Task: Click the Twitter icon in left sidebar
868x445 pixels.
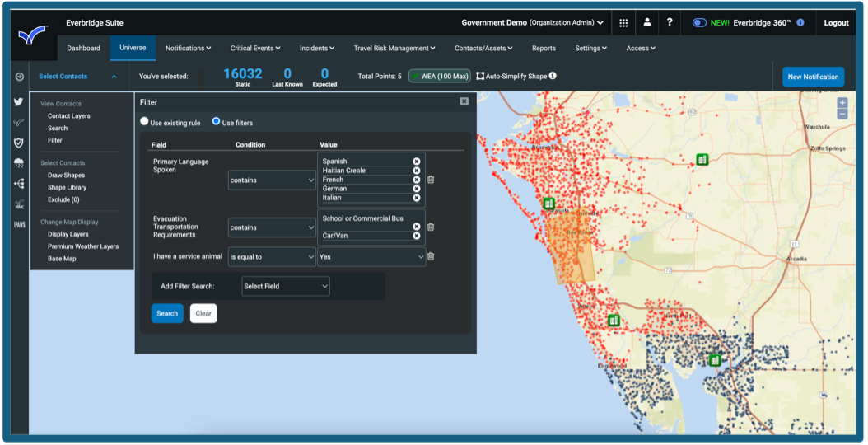Action: (18, 102)
